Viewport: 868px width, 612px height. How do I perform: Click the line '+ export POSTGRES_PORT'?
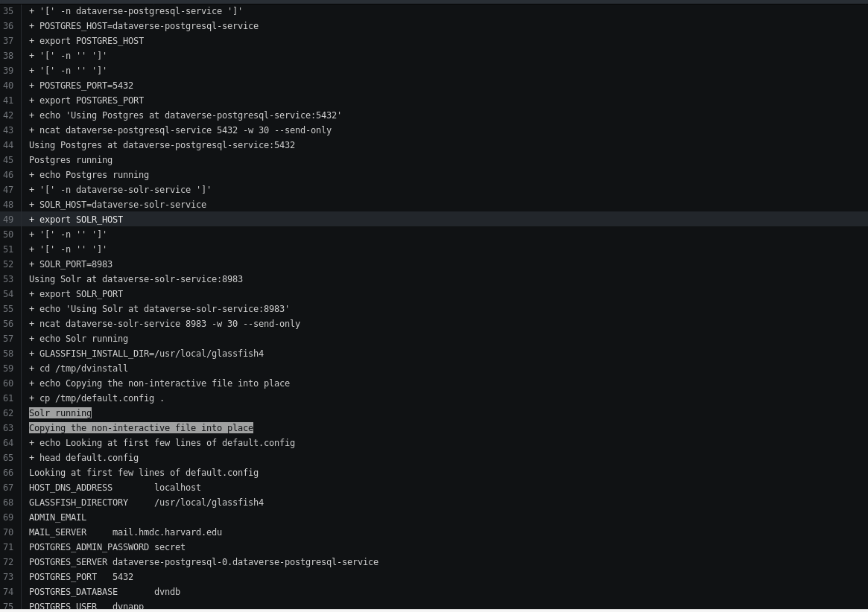click(86, 101)
